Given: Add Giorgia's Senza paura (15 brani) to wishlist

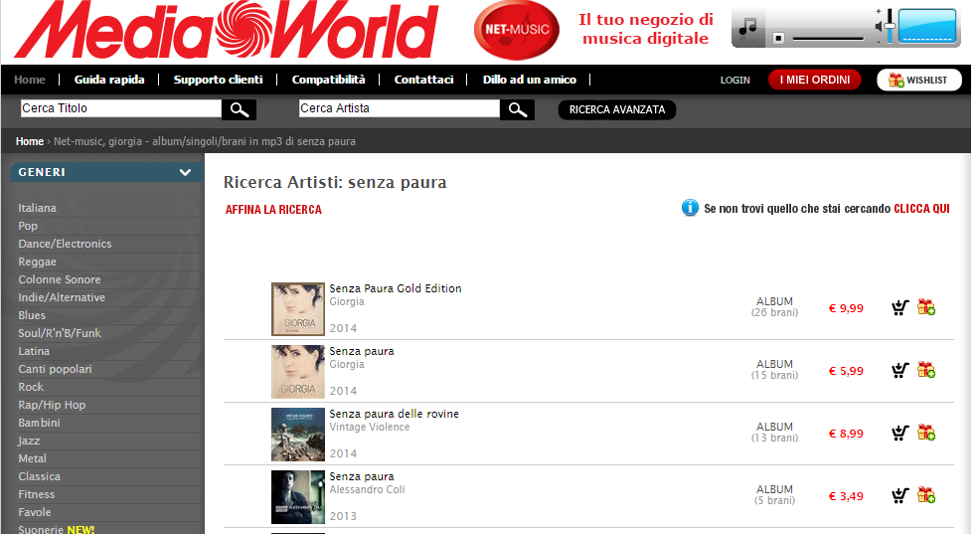Looking at the screenshot, I should tap(926, 370).
